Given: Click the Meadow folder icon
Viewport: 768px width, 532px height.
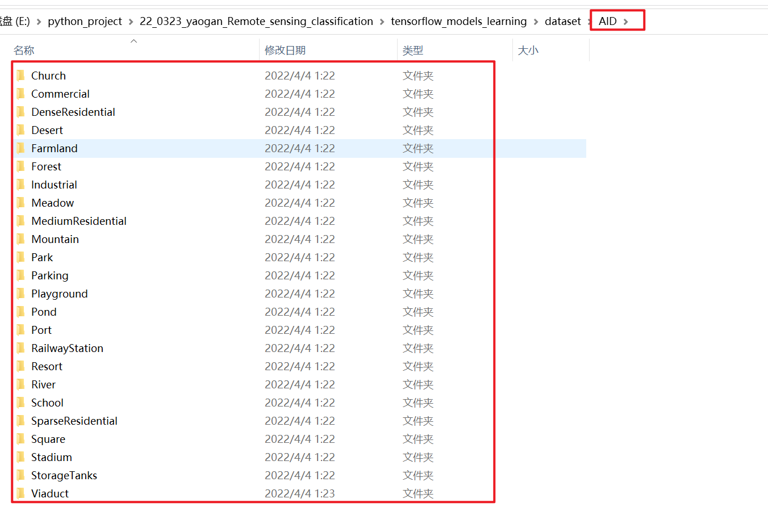Looking at the screenshot, I should pos(20,203).
